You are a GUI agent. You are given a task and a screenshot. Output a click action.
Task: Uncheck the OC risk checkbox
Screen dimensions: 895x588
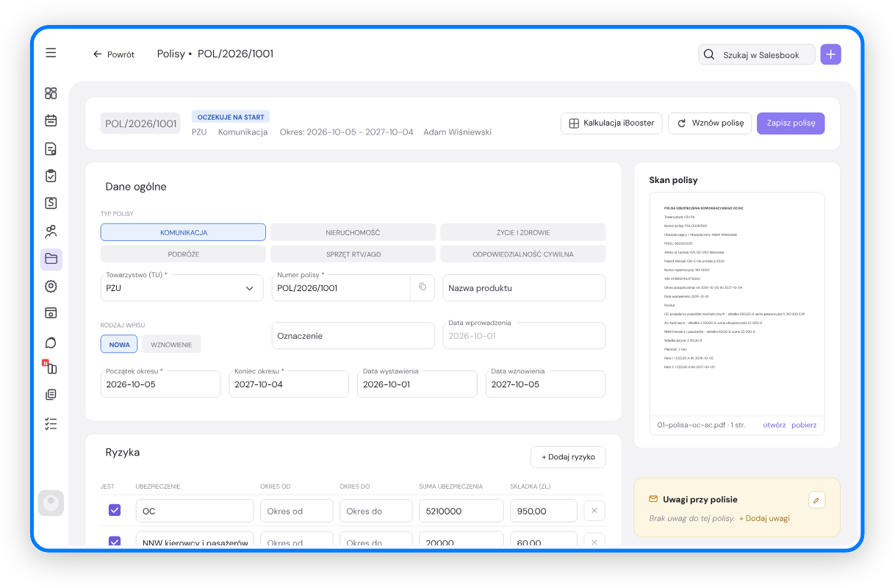coord(115,510)
